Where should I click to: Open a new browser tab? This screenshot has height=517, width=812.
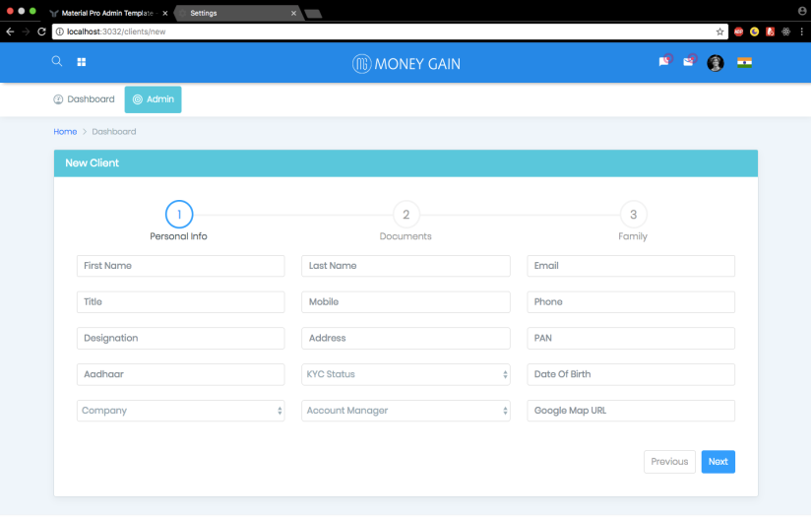tap(313, 14)
